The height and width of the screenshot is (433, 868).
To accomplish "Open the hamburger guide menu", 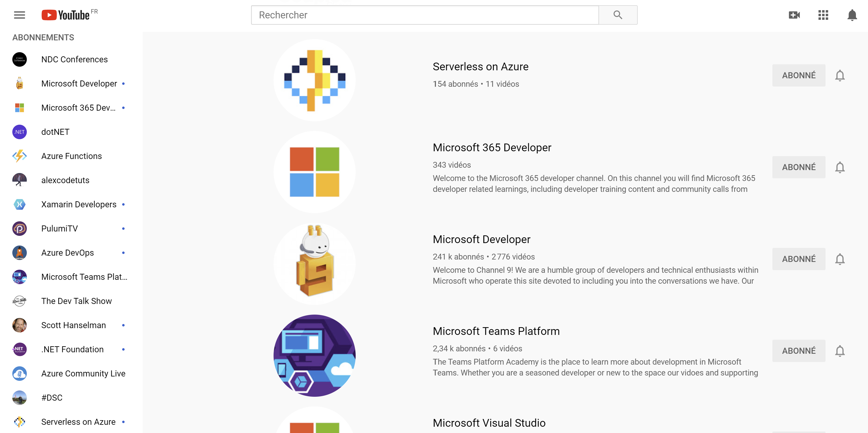I will click(x=20, y=15).
